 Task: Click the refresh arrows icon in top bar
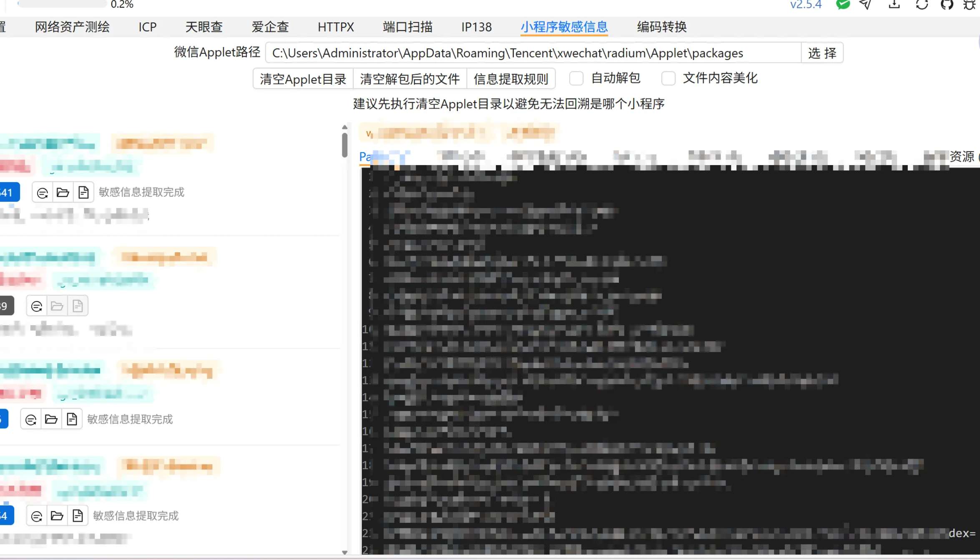coord(922,4)
